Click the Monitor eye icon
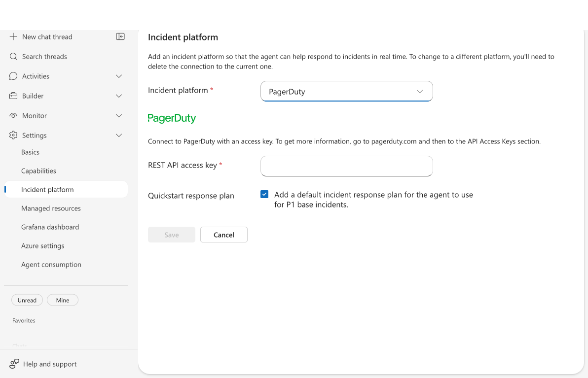The image size is (588, 378). pyautogui.click(x=13, y=115)
